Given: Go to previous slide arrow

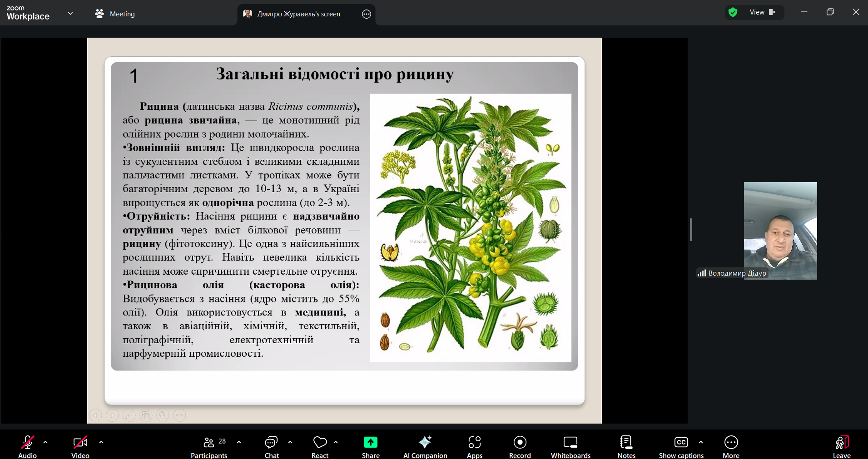Looking at the screenshot, I should [95, 415].
